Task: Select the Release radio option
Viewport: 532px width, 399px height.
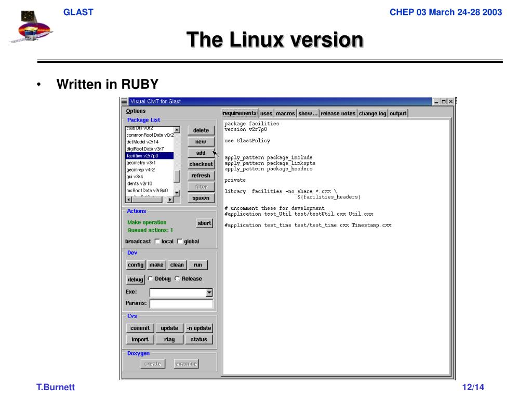Action: [x=177, y=278]
